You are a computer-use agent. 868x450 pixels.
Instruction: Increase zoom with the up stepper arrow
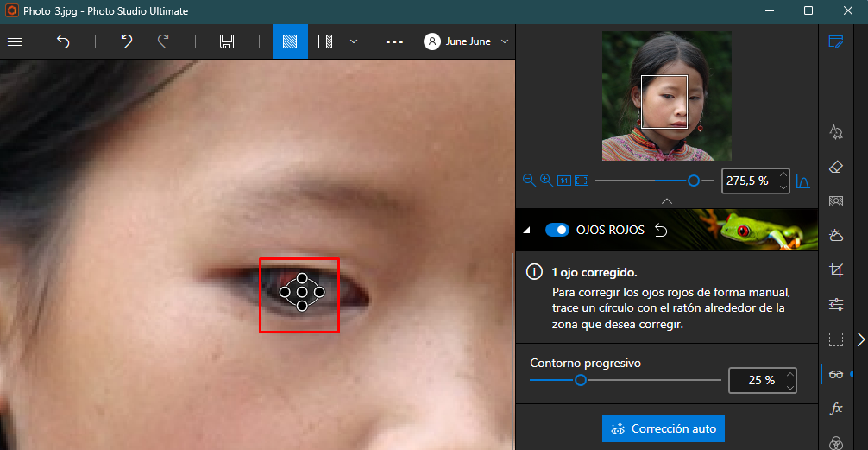783,174
